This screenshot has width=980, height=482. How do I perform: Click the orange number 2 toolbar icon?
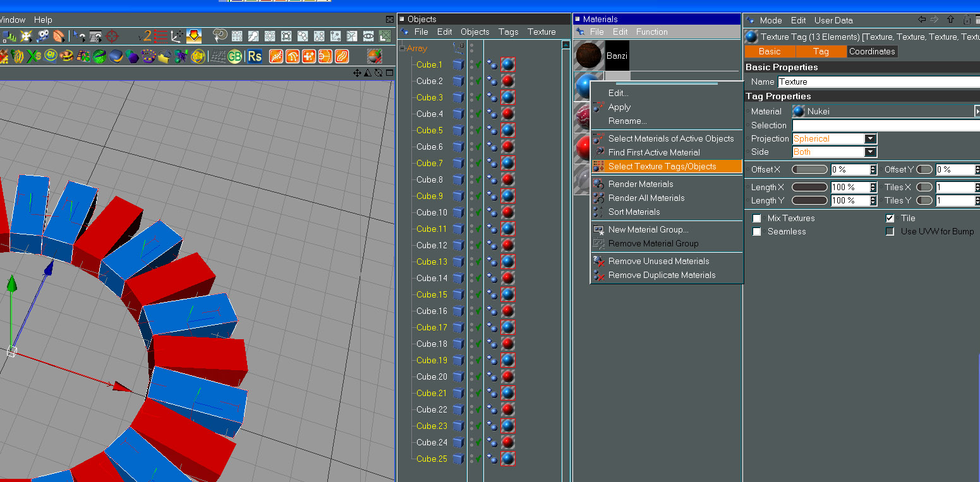point(146,36)
